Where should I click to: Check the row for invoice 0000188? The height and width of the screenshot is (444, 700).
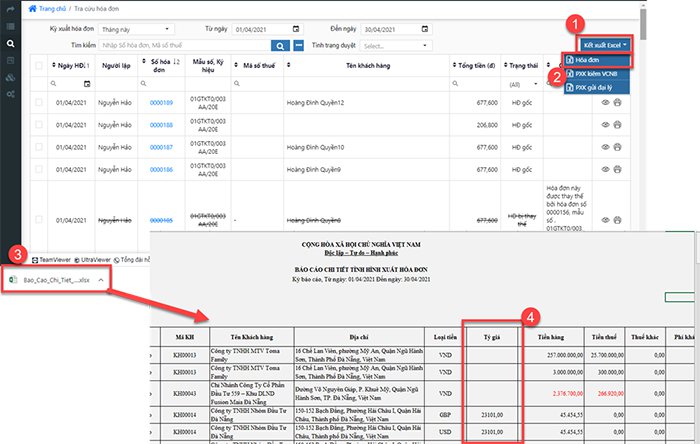[39, 124]
